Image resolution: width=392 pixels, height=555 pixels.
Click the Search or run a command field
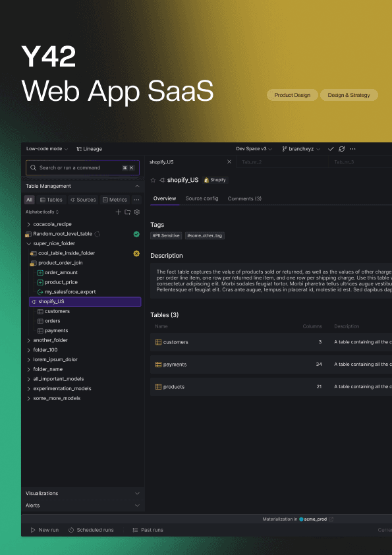tap(83, 168)
